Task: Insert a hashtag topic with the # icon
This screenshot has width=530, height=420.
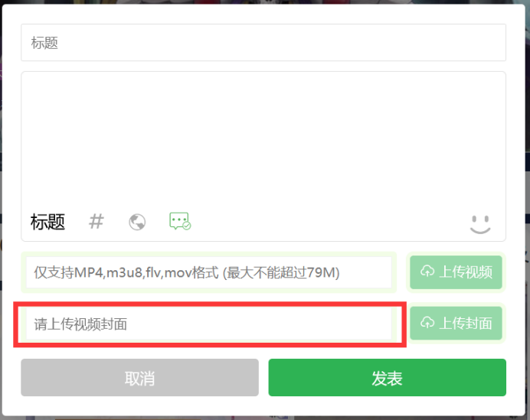Action: (97, 222)
